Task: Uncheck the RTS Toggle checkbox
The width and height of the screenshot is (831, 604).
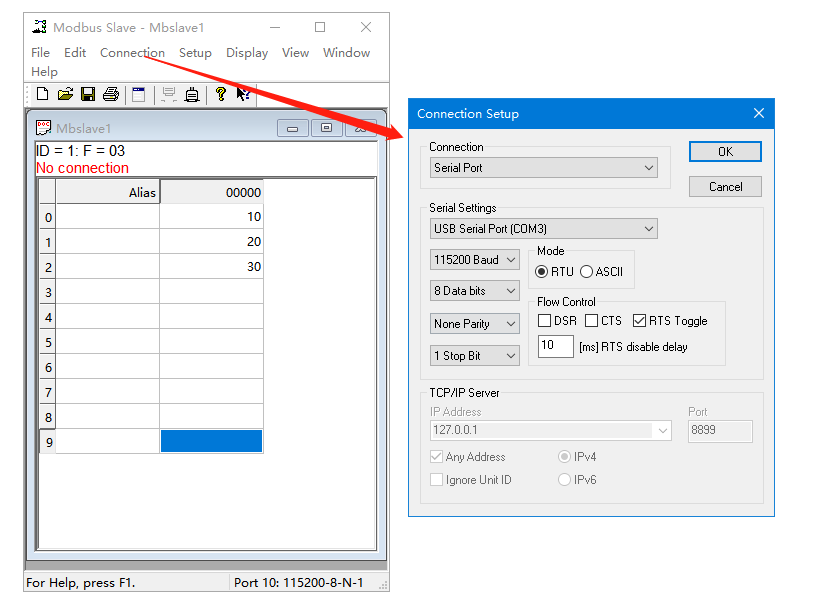Action: (640, 321)
